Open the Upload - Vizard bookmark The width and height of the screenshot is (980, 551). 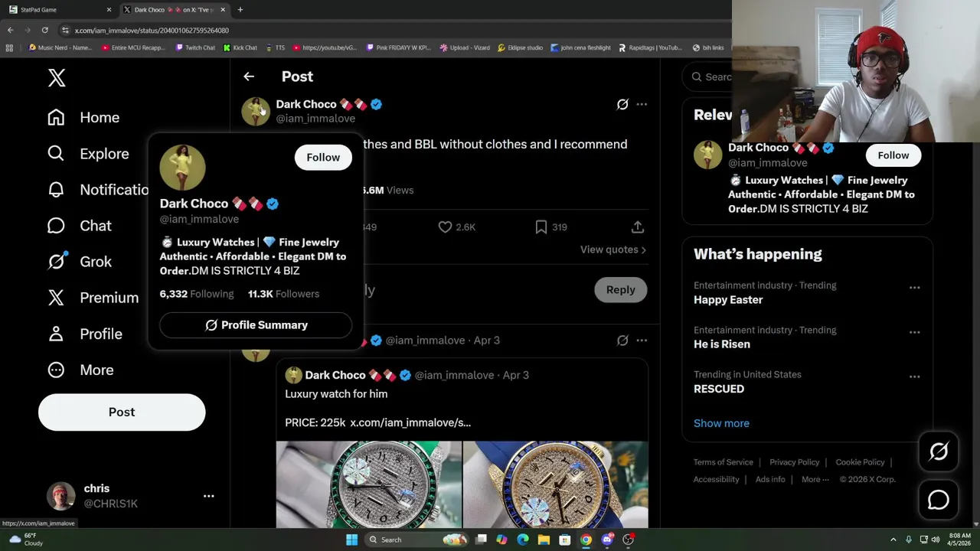465,47
